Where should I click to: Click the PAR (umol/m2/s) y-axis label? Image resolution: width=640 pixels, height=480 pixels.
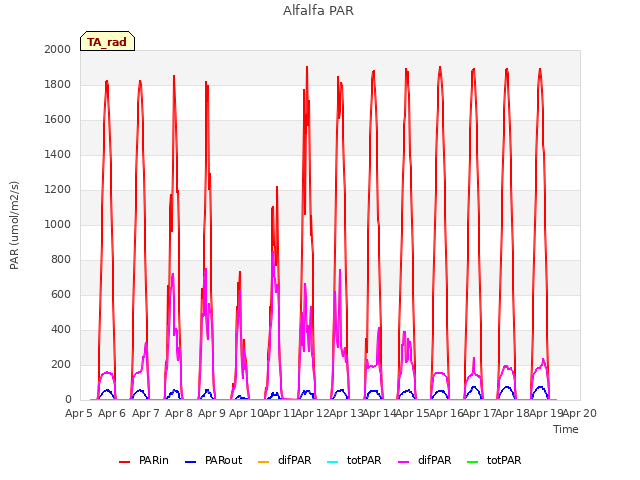[14, 225]
